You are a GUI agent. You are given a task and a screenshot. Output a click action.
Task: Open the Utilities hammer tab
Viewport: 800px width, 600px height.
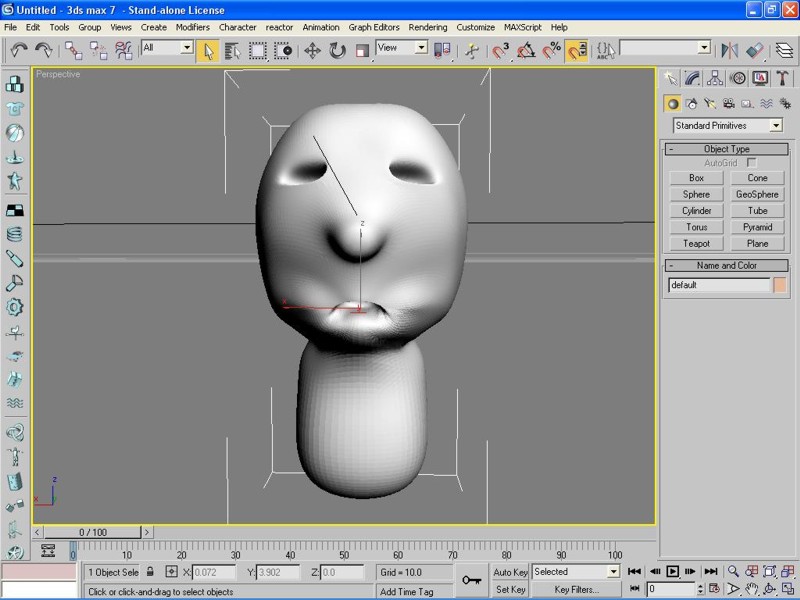pos(783,78)
